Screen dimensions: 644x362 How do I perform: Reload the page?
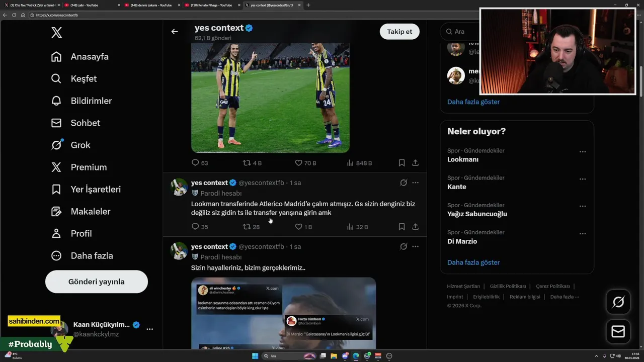tap(14, 15)
